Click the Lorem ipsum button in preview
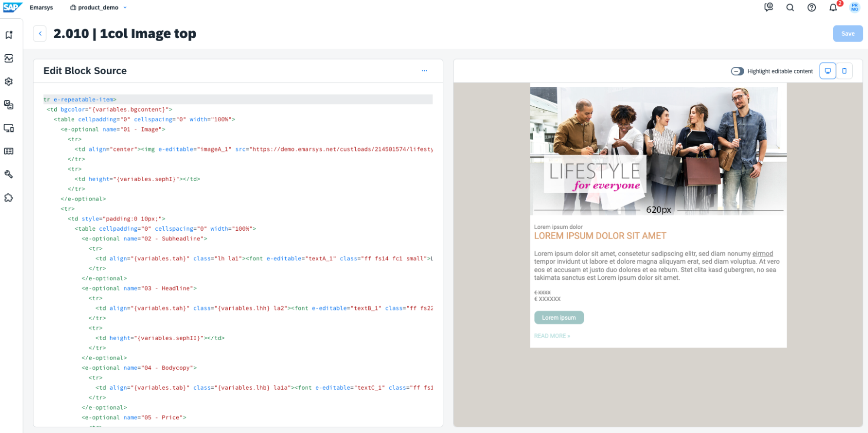The image size is (868, 433). [559, 317]
